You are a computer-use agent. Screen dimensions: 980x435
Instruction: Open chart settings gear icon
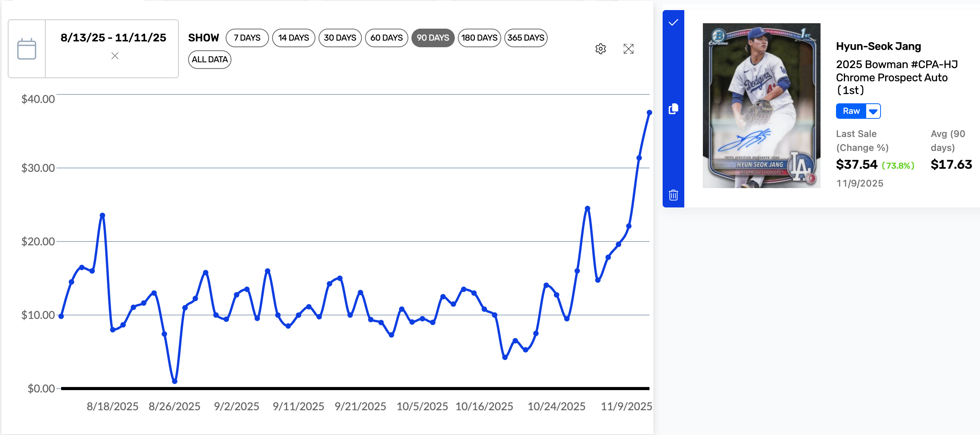point(600,49)
